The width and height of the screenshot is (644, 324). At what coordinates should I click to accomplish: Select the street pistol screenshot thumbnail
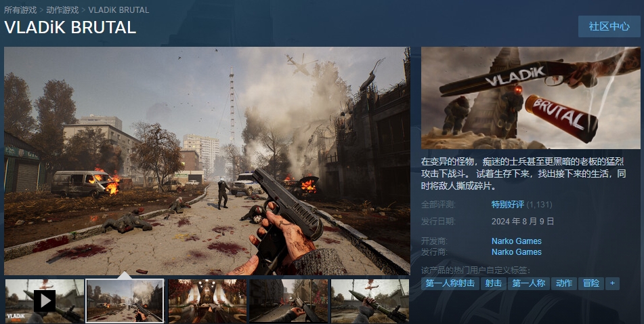(x=125, y=301)
